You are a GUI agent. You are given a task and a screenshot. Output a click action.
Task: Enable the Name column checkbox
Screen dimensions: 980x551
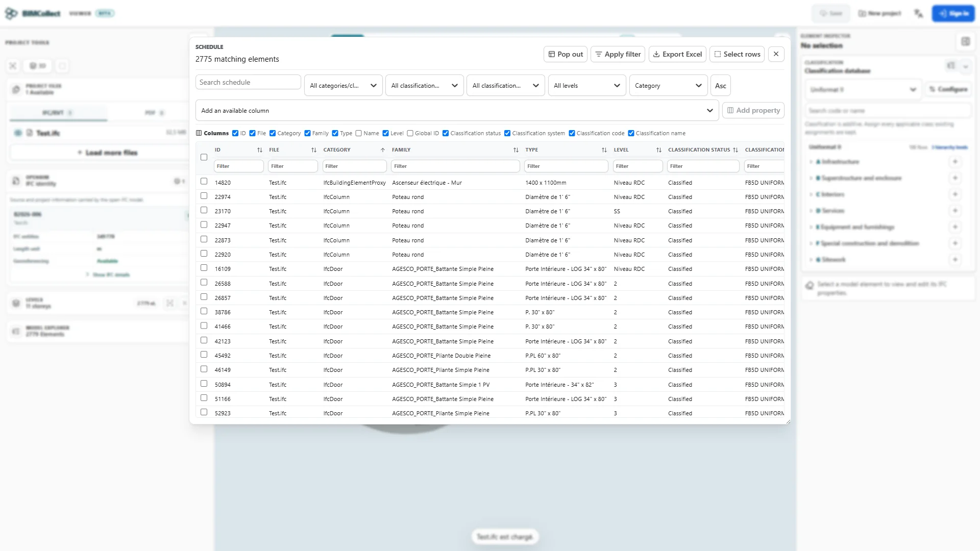(x=359, y=133)
